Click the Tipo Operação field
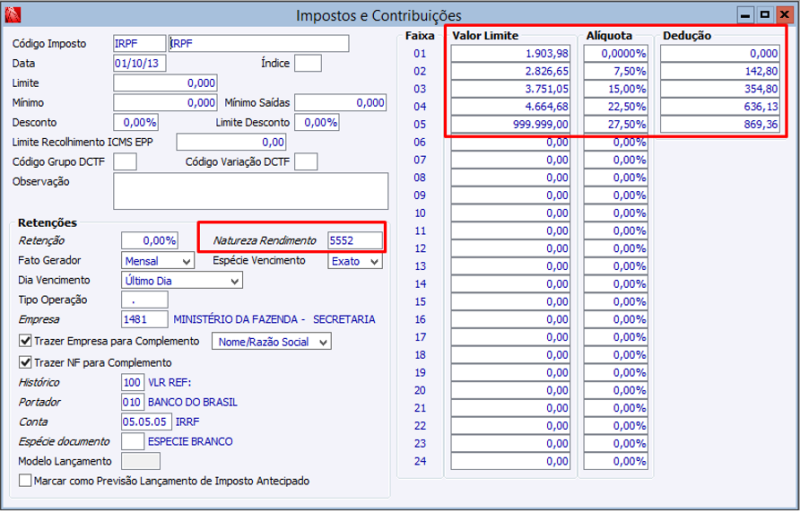Viewport: 800px width, 513px height. [x=144, y=300]
